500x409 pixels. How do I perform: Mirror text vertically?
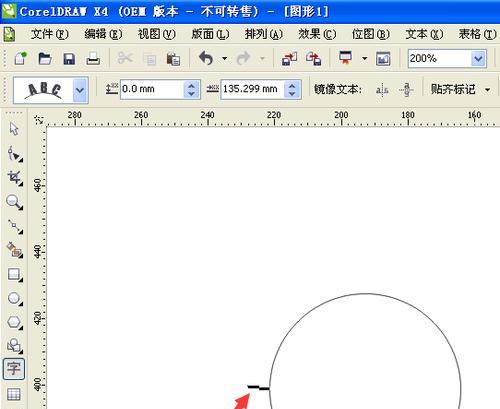tap(406, 90)
